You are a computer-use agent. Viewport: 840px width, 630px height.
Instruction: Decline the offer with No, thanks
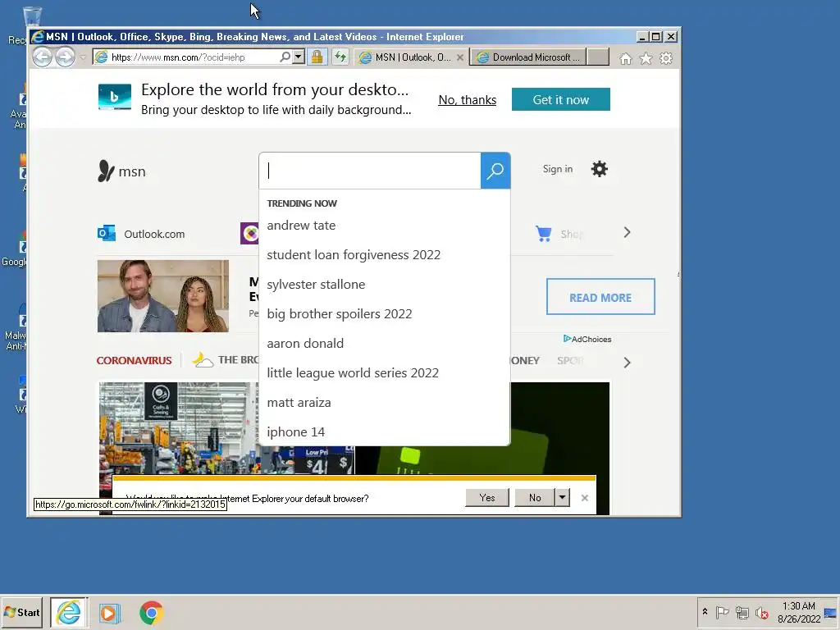(467, 99)
